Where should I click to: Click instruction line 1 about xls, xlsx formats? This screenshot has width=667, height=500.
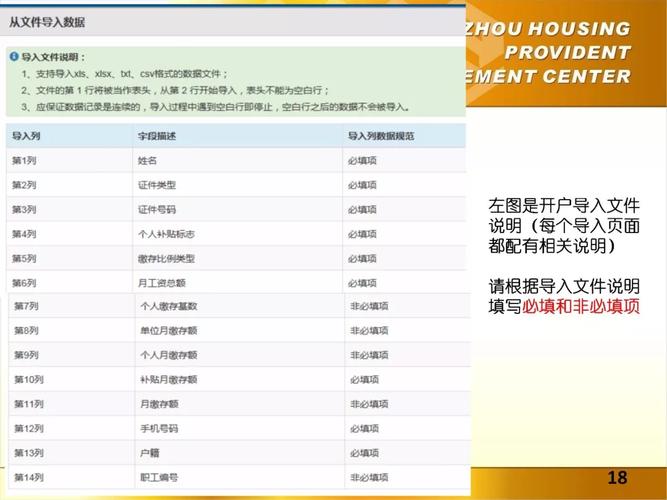tap(125, 74)
